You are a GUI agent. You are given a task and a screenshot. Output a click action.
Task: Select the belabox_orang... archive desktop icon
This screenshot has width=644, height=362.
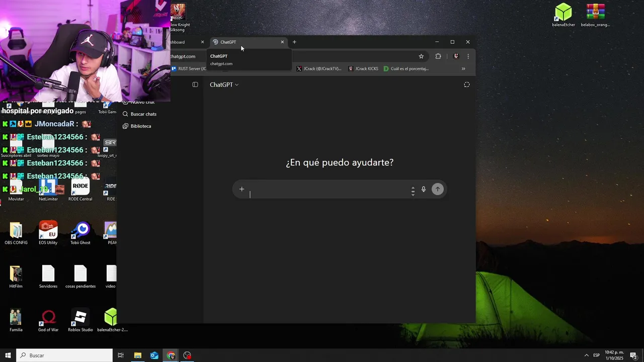[x=595, y=15]
